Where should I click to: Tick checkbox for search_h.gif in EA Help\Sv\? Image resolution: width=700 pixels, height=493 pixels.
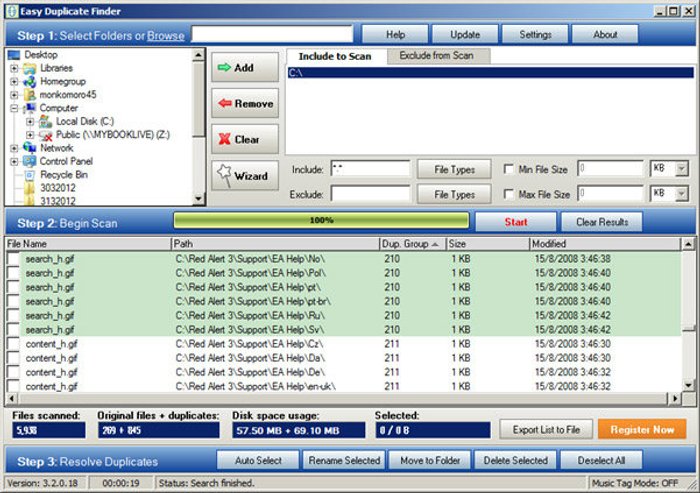pyautogui.click(x=13, y=330)
